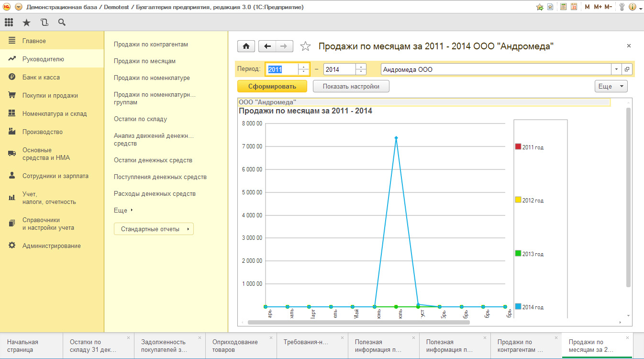Close the Остатки по складу tab
The image size is (644, 359).
(x=128, y=338)
